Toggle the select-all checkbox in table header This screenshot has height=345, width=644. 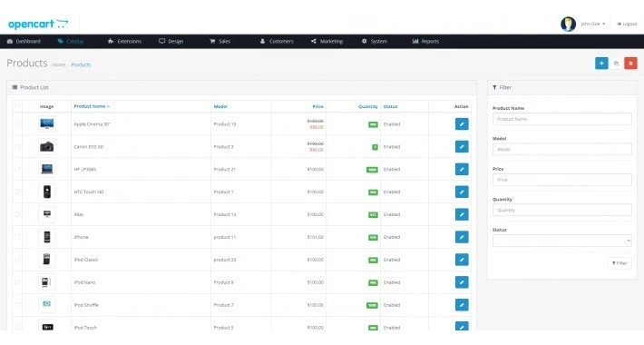[17, 106]
